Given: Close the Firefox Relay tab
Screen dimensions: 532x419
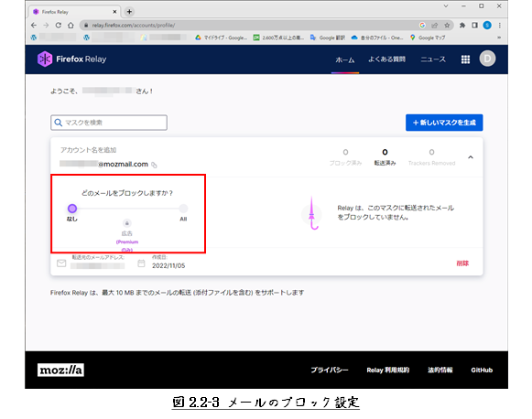Looking at the screenshot, I should 114,12.
